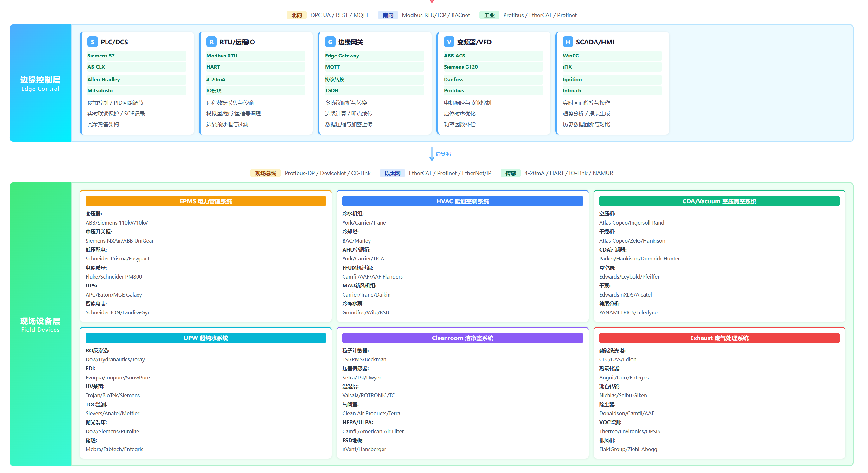
Task: Click the V badge icon beside 变频器/VFD
Action: click(x=449, y=42)
